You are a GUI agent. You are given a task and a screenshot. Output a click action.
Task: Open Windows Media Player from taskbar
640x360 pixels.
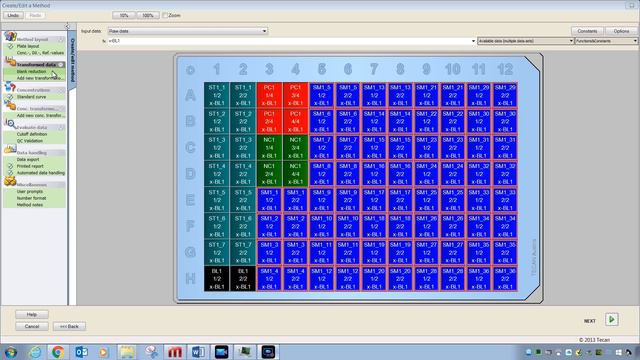(104, 352)
